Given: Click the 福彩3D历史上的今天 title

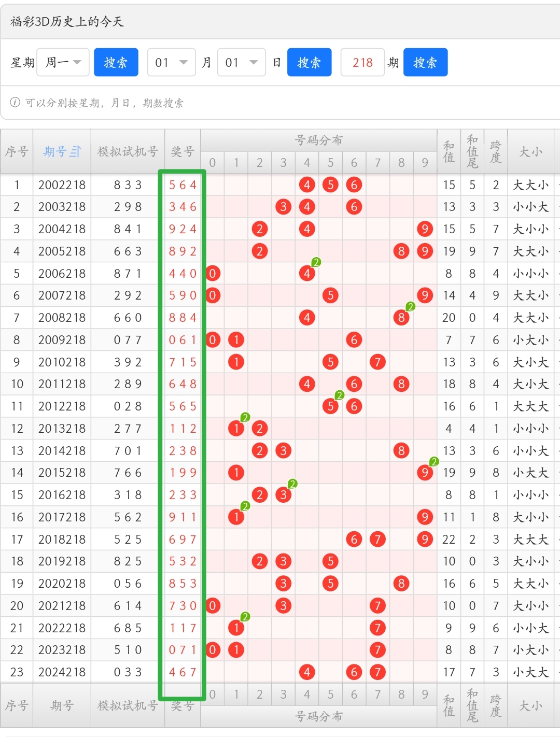Looking at the screenshot, I should pos(67,21).
